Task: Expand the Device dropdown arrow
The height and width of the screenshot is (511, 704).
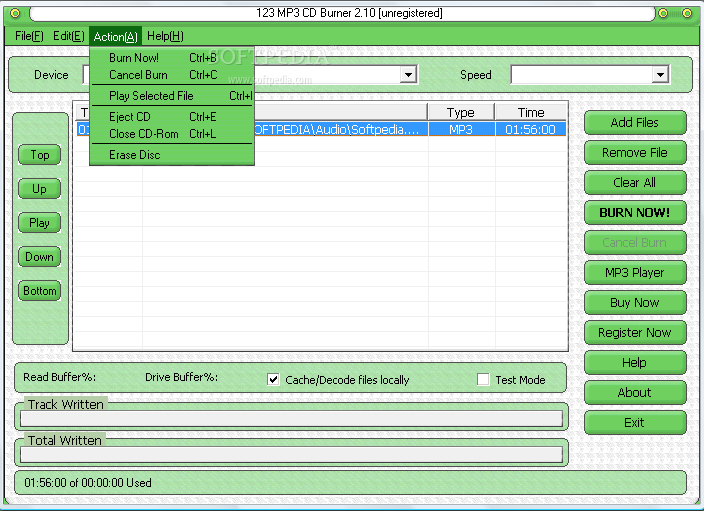Action: click(x=408, y=75)
